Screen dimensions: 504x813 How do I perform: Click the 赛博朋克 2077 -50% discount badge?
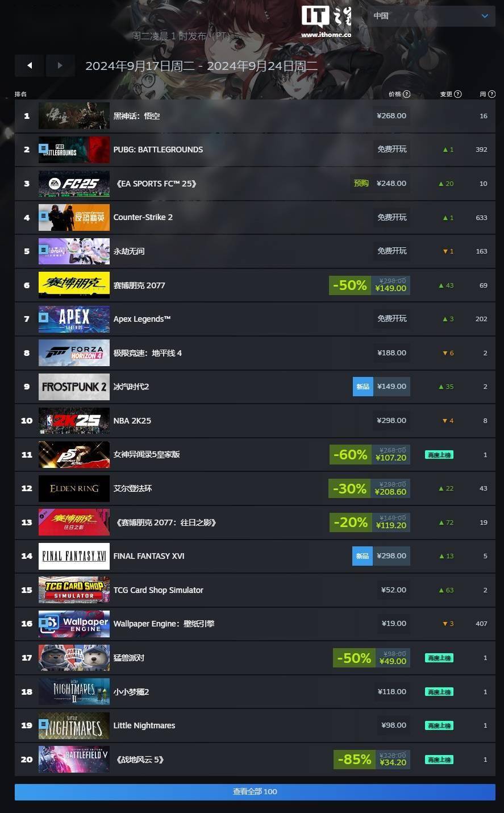click(350, 285)
